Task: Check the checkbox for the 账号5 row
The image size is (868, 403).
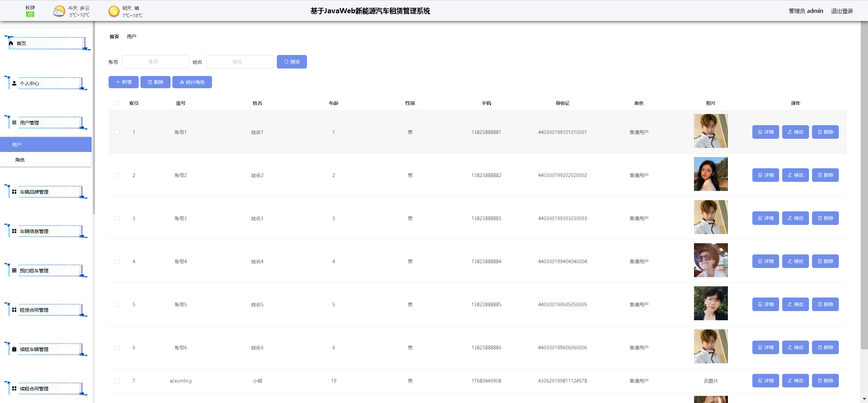Action: point(117,305)
